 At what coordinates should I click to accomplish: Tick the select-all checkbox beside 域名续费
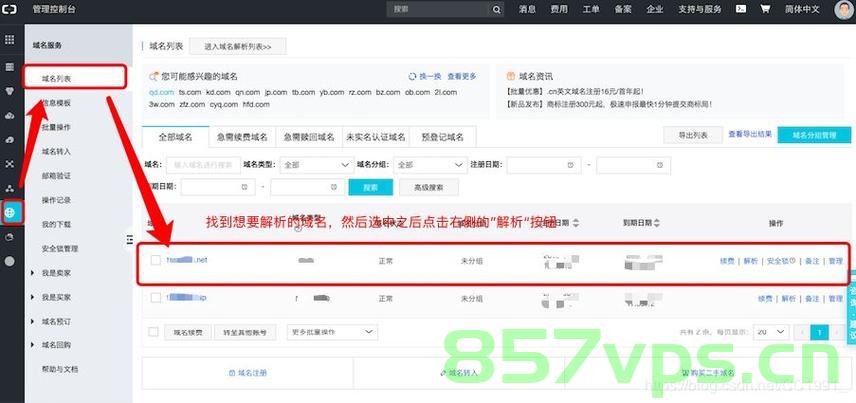tap(153, 332)
